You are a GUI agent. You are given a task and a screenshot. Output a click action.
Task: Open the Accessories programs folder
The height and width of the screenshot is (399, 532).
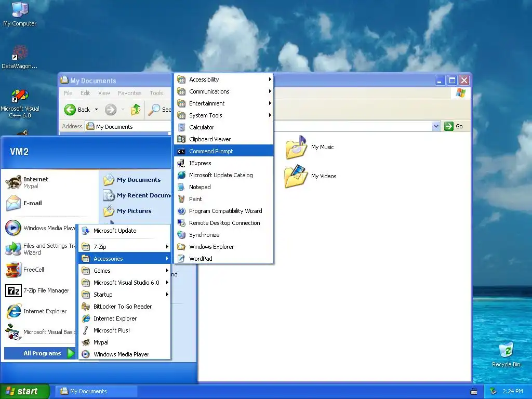[125, 259]
